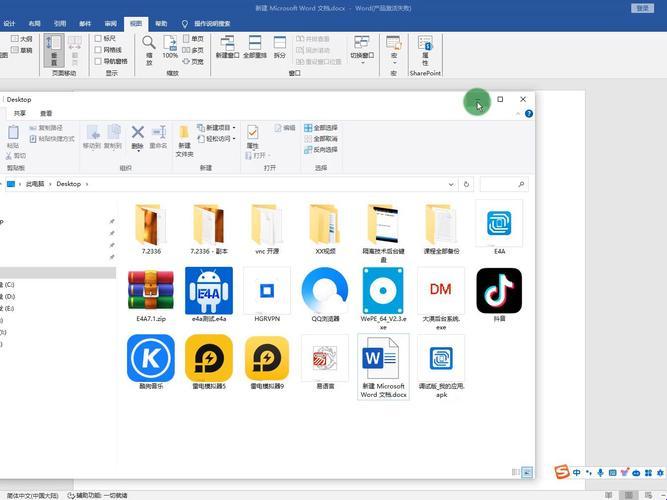This screenshot has height=500, width=667.
Task: Click 反向选择 invert selection in Explorer
Action: click(321, 150)
